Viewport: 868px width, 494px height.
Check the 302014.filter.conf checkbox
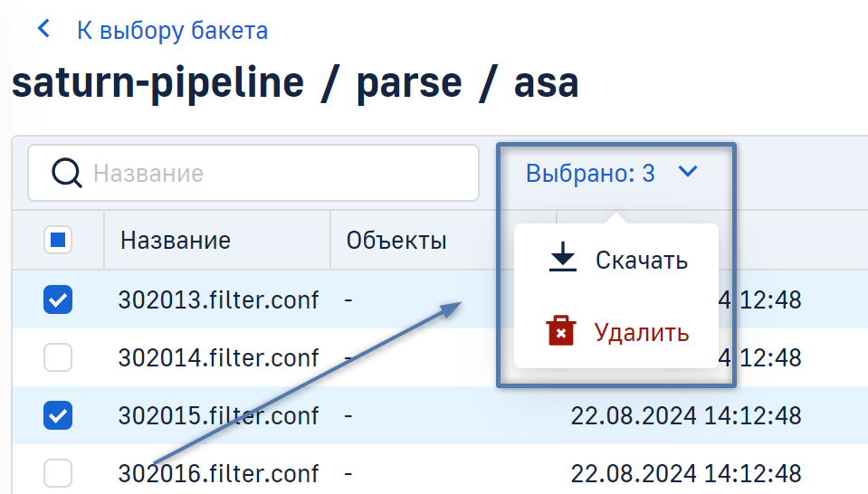tap(58, 358)
